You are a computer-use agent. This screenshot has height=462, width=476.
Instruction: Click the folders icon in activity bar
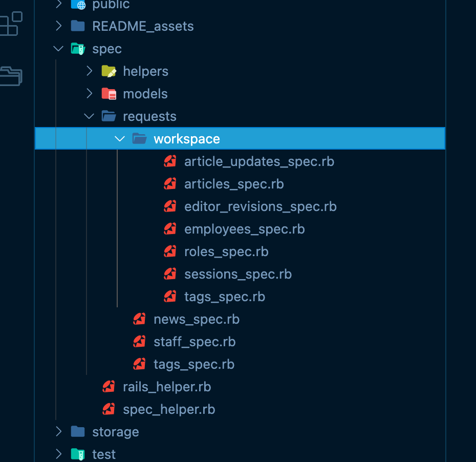(x=10, y=76)
